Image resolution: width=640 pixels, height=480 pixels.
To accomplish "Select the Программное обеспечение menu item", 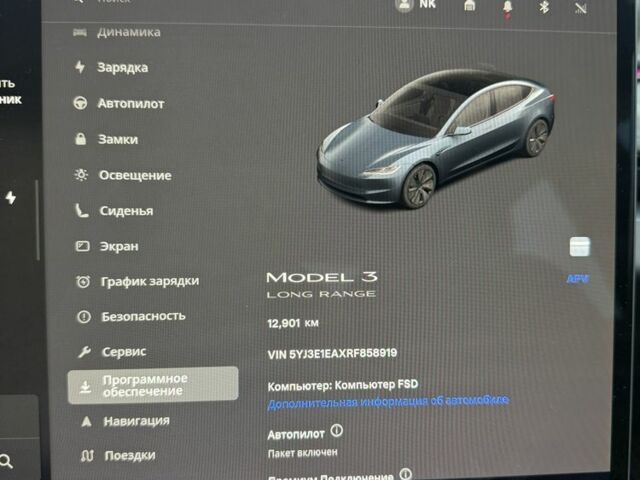I will (x=152, y=385).
